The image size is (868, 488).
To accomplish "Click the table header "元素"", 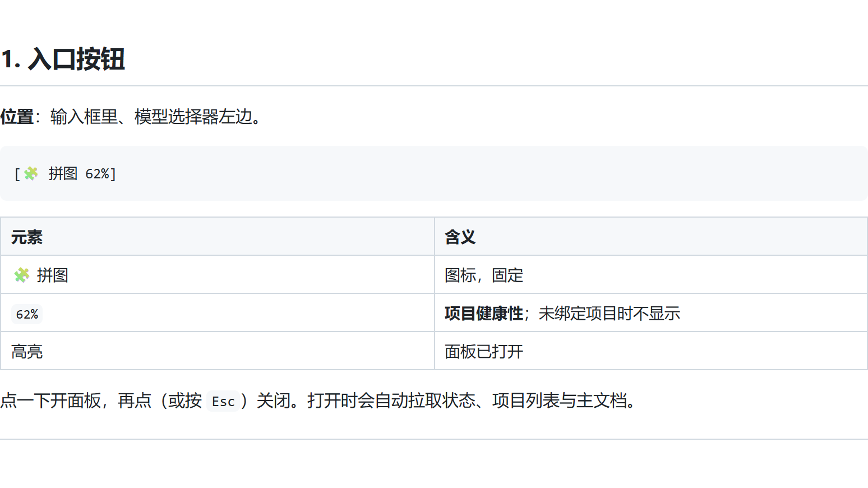I will [27, 237].
